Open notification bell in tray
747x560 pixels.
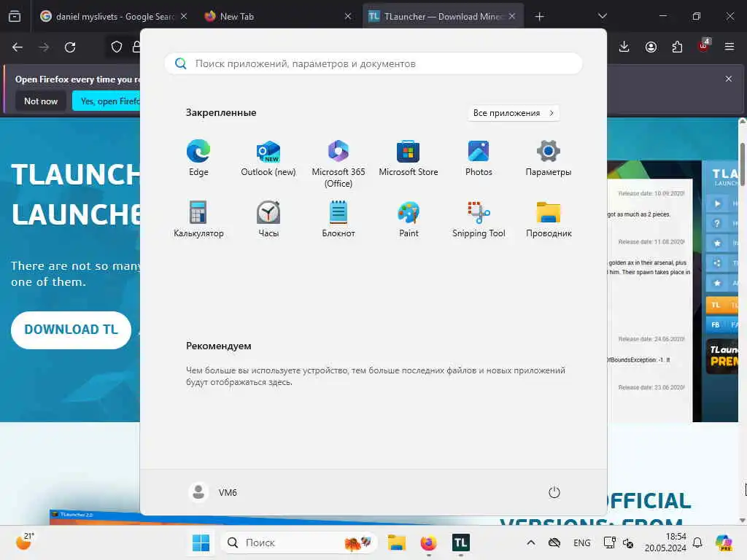point(697,542)
